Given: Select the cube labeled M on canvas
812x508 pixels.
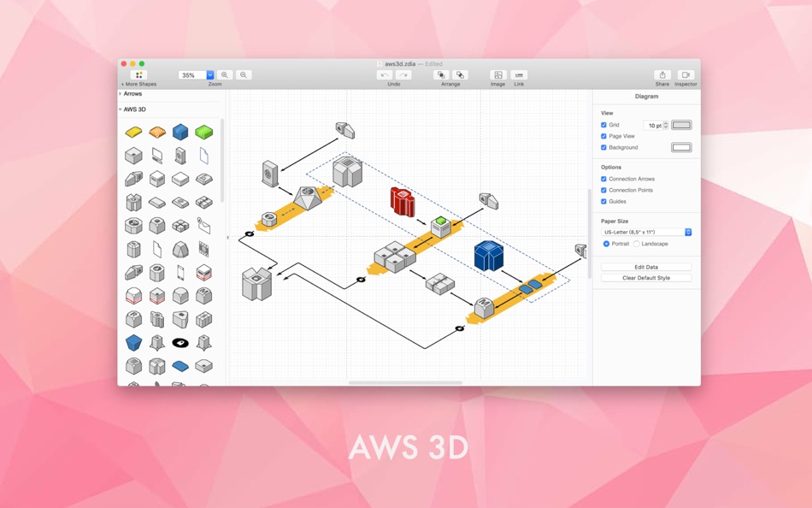Looking at the screenshot, I should pos(484,308).
